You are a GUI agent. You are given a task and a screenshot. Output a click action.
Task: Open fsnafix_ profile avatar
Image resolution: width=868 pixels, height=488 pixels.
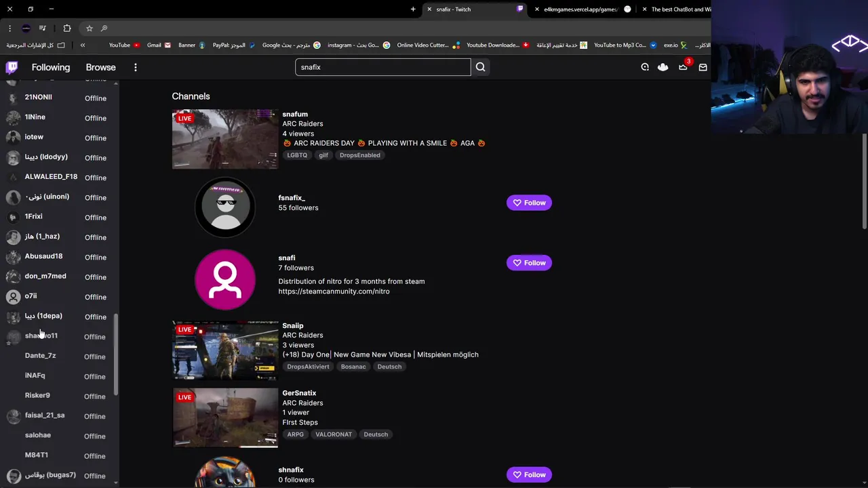225,207
